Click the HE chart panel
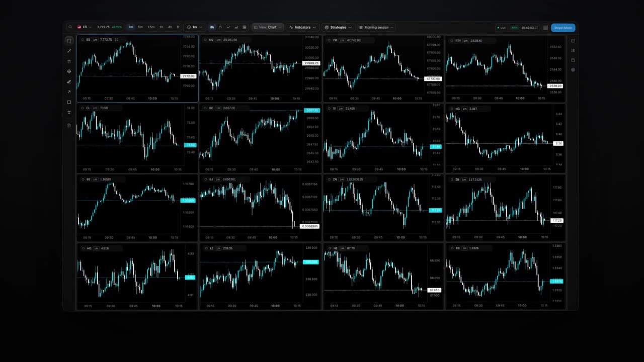 [383, 277]
